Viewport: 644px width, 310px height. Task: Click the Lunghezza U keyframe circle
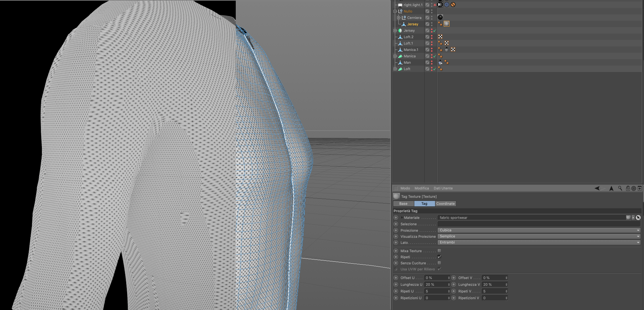(x=396, y=284)
